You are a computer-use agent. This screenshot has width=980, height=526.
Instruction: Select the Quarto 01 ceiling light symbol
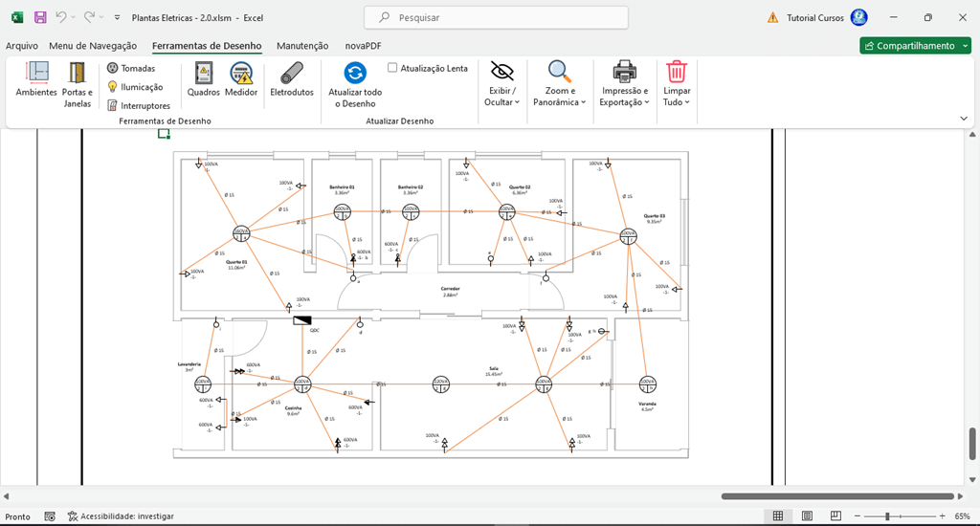241,234
